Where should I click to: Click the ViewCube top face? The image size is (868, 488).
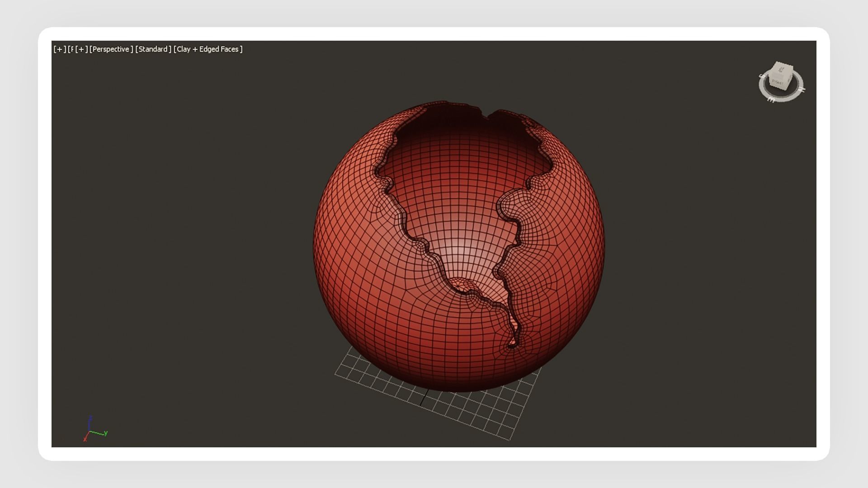(781, 69)
